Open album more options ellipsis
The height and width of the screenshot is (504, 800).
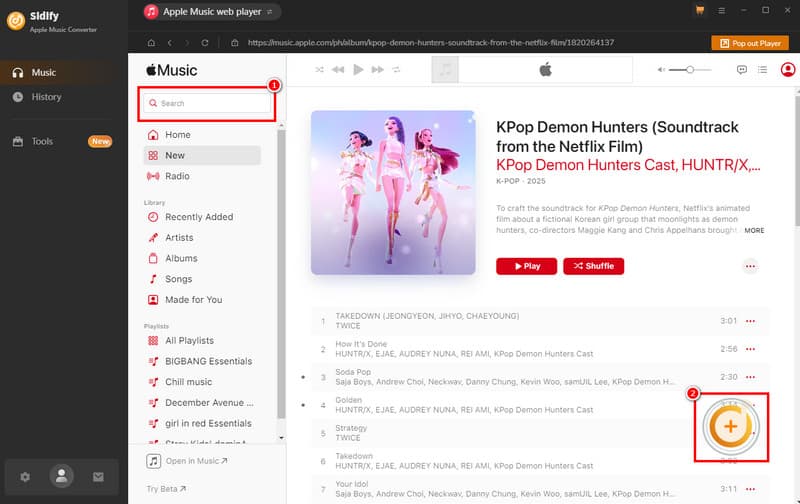(x=750, y=266)
